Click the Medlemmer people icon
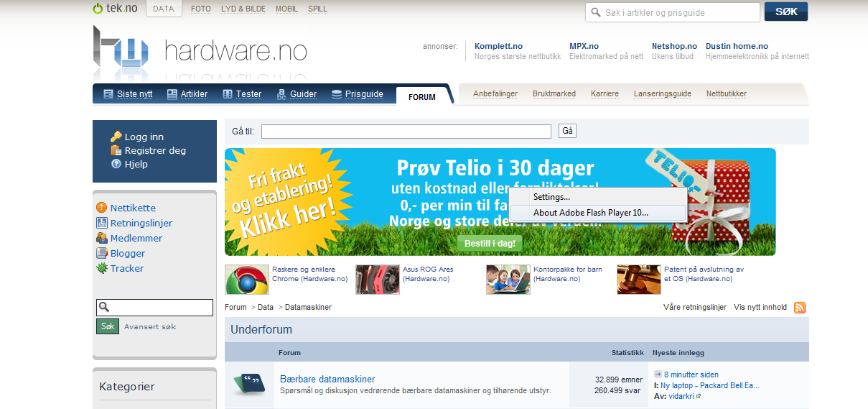The image size is (868, 409). 102,238
